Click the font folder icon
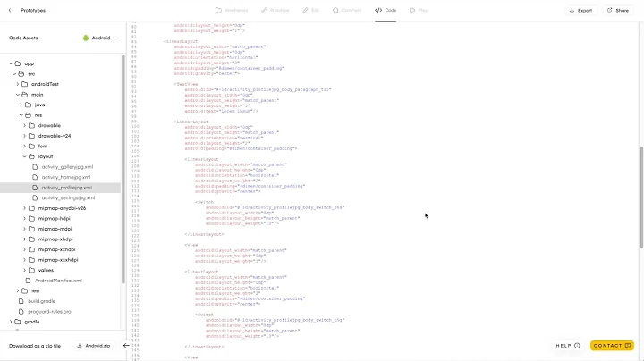 pos(31,146)
